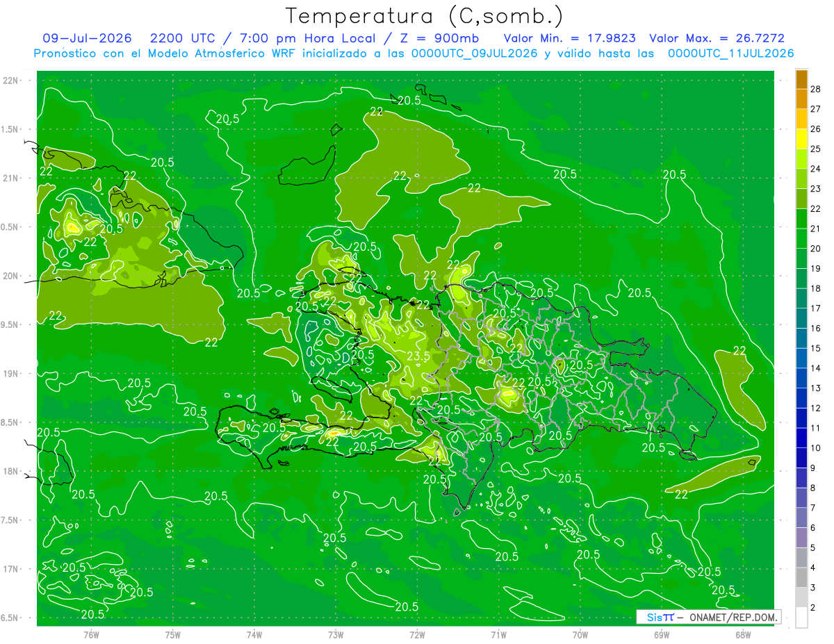Click the "Sisπ" logo text
Image resolution: width=834 pixels, height=644 pixels.
click(x=660, y=617)
